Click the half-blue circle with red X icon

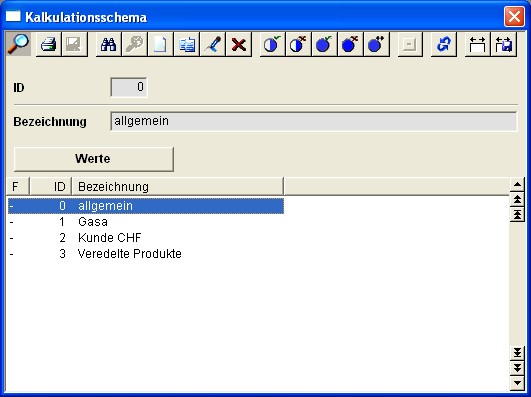[298, 44]
